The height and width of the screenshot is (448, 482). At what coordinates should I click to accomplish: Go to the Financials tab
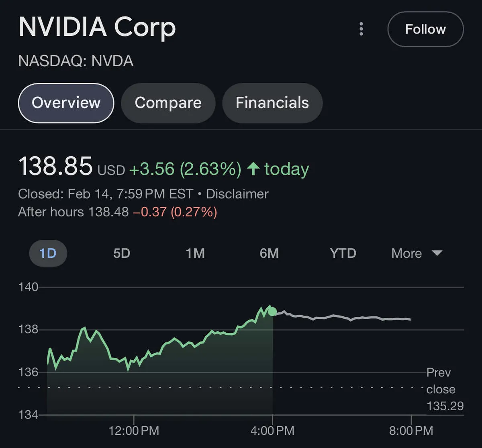point(272,103)
